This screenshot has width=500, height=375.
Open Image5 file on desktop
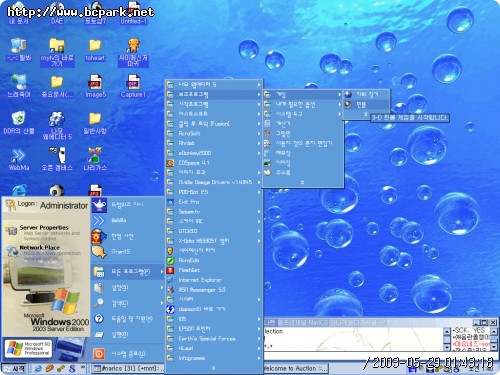click(95, 86)
